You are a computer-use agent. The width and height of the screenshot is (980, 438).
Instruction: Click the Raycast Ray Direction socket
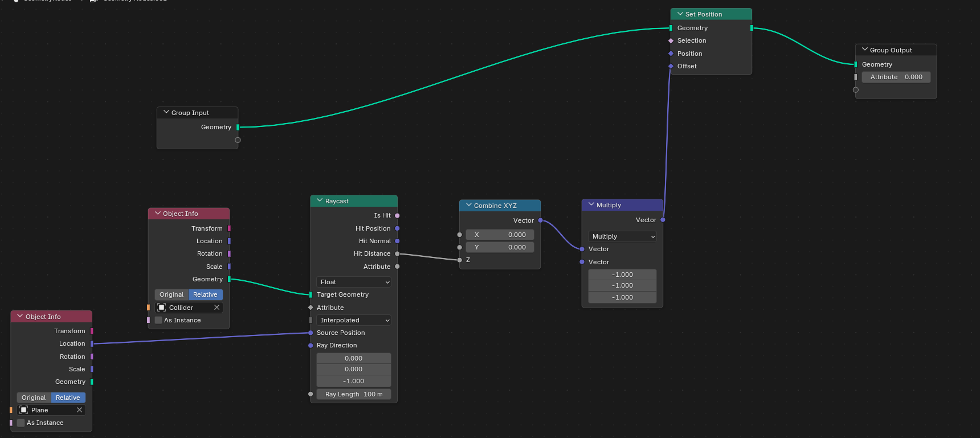[311, 345]
